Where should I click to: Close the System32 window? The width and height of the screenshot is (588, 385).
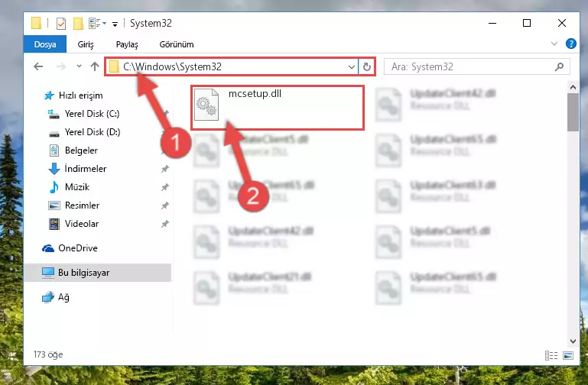[x=561, y=23]
